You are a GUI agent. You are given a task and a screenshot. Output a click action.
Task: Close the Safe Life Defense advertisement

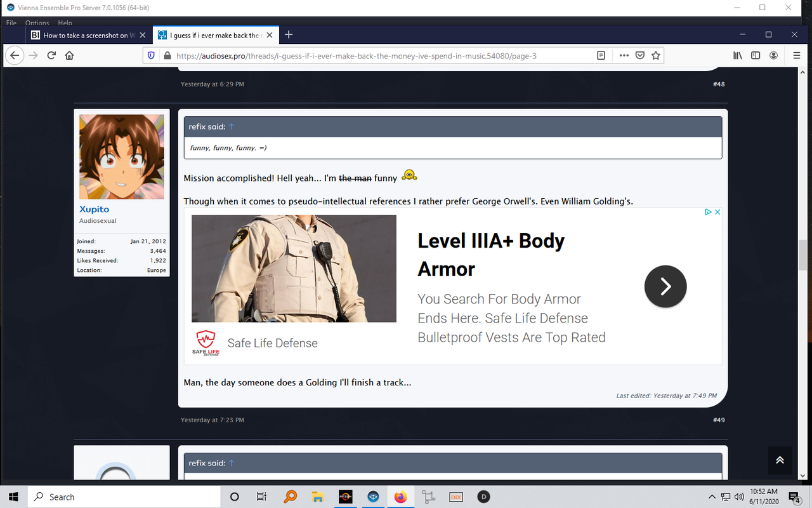717,211
